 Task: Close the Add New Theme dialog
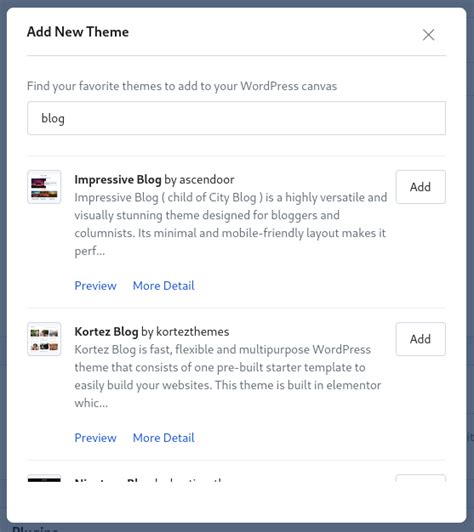click(x=428, y=35)
